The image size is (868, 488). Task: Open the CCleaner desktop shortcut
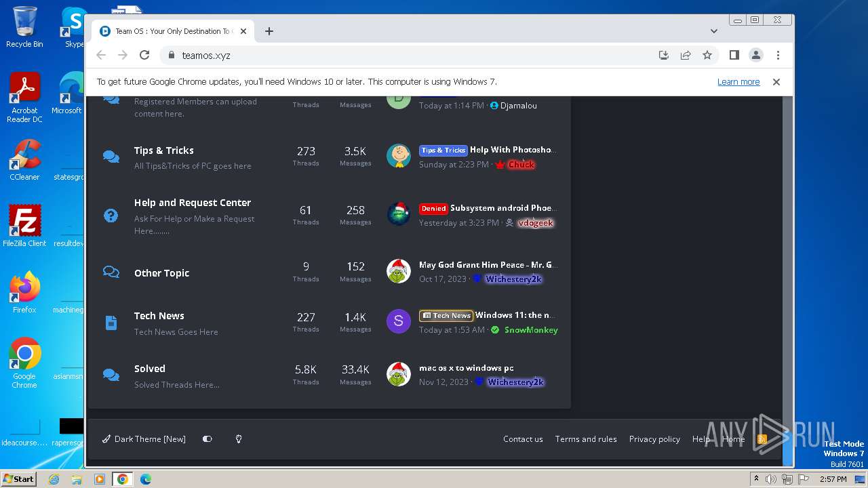[x=24, y=160]
